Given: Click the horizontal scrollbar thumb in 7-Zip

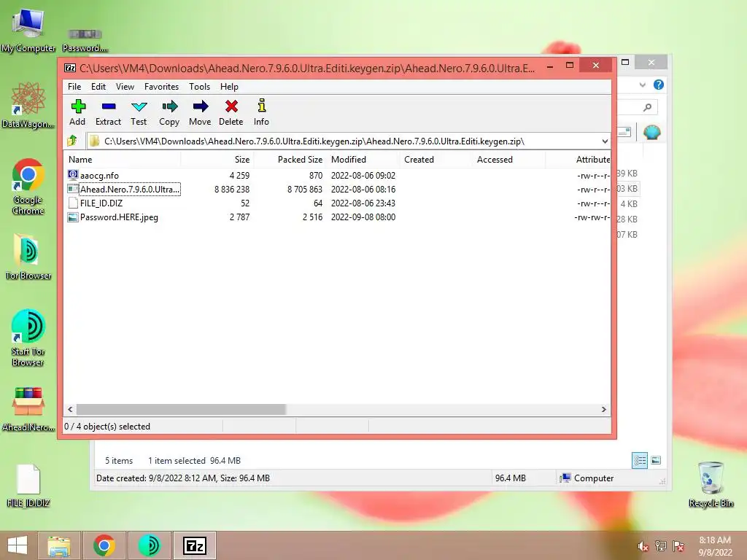Looking at the screenshot, I should point(181,410).
